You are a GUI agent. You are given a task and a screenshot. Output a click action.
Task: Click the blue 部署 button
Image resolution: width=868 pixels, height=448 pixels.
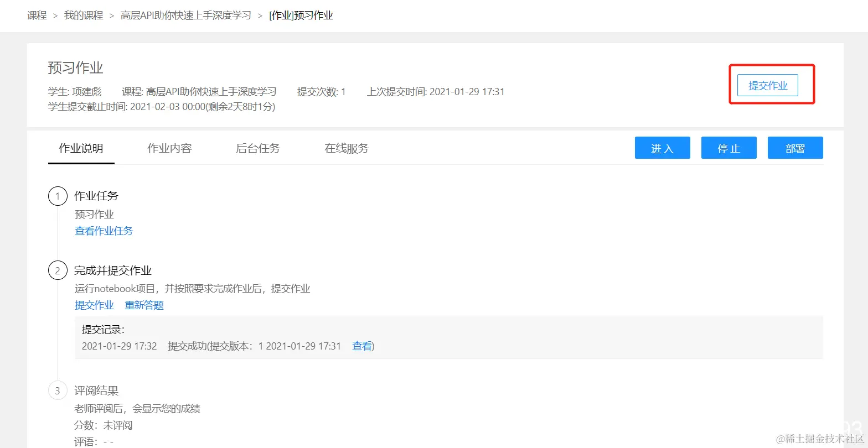(795, 148)
